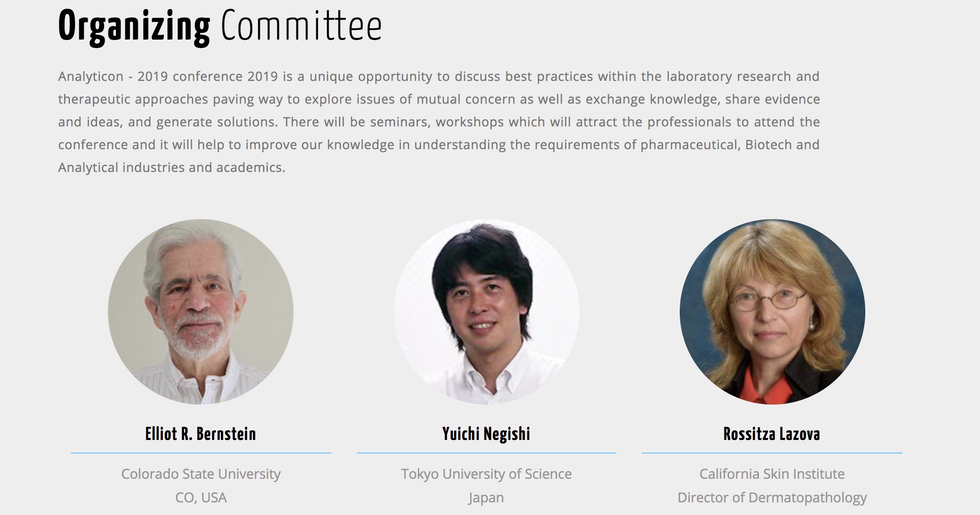Open Elliot R. Bernstein's profile photo
This screenshot has width=980, height=515.
point(201,312)
